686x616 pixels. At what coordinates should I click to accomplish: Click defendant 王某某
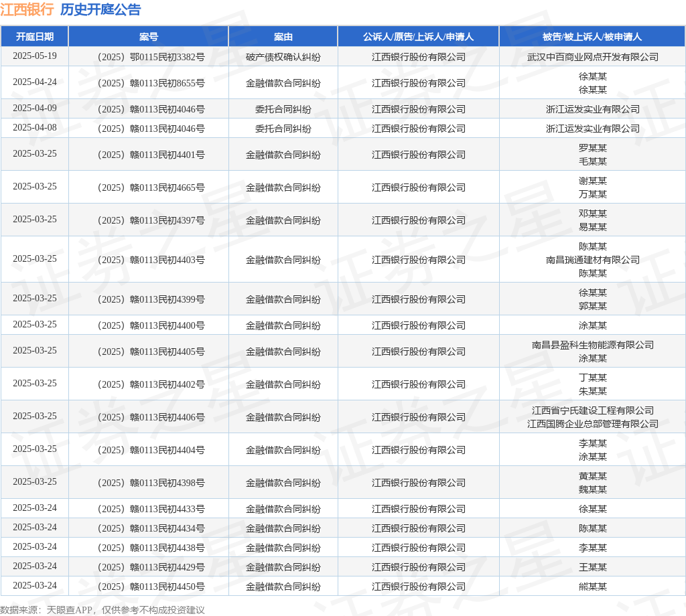coord(592,567)
